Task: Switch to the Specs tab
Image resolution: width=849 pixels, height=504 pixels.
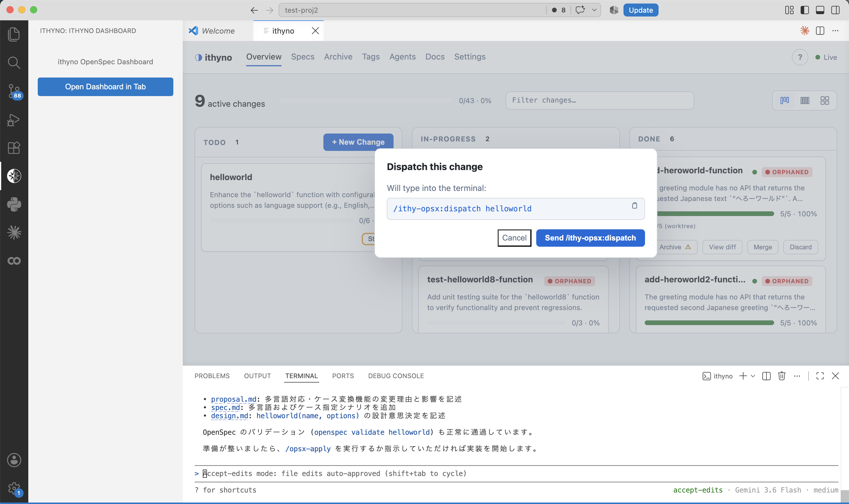Action: pos(302,57)
